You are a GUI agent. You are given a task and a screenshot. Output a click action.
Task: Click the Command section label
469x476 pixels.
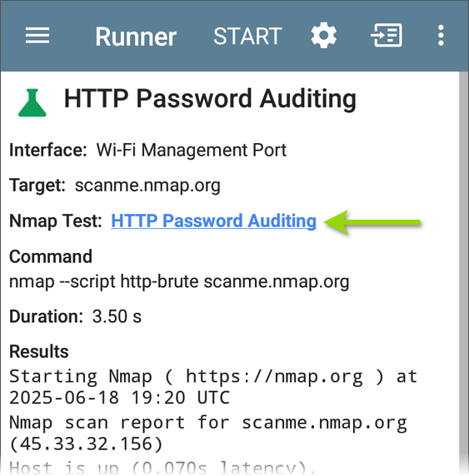(51, 256)
